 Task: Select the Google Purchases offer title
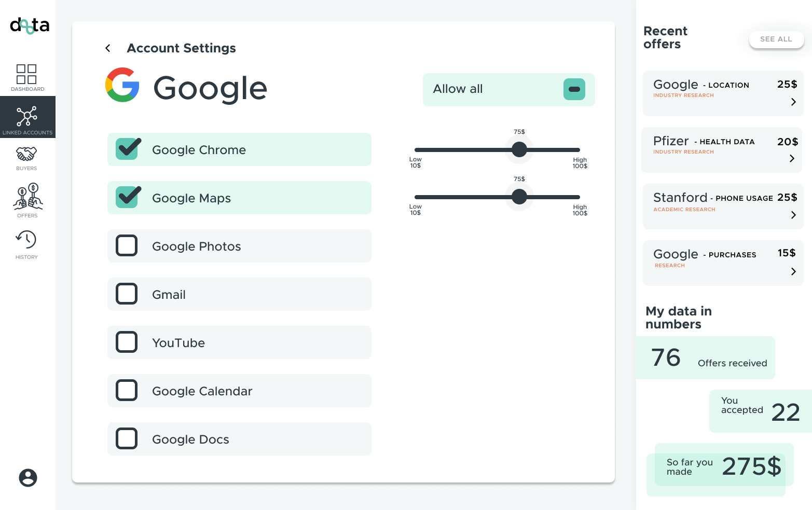point(705,254)
